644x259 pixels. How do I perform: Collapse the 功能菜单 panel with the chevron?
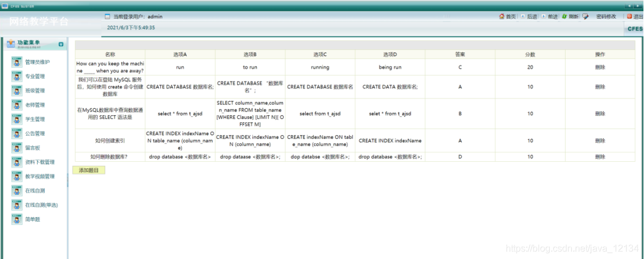click(x=61, y=44)
